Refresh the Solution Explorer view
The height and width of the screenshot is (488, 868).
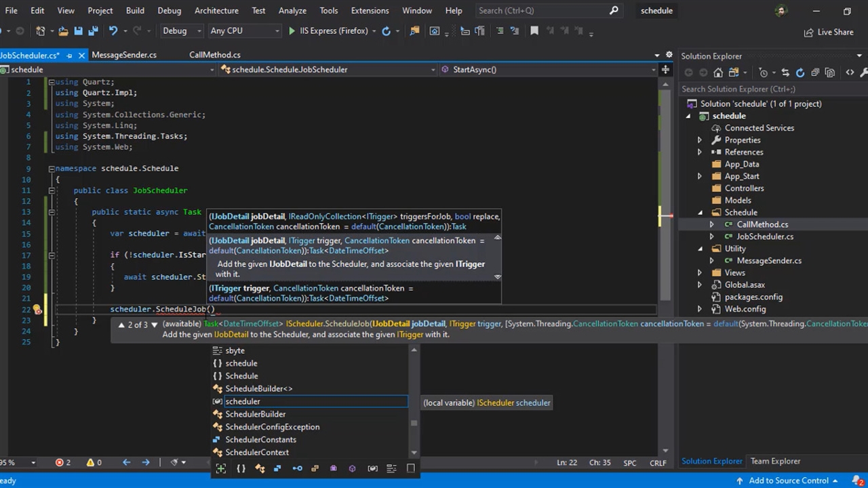point(800,73)
